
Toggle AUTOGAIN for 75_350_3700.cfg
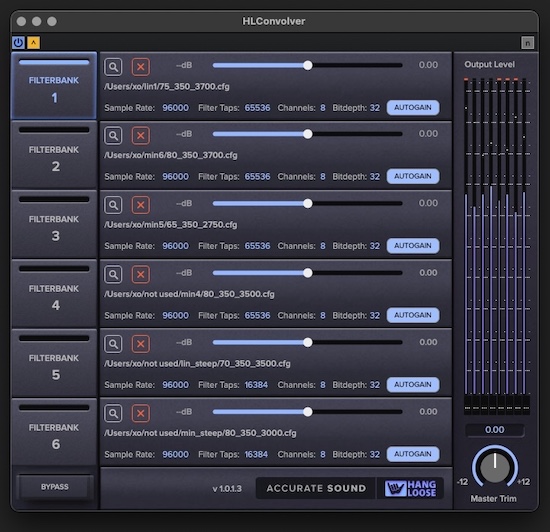(413, 107)
